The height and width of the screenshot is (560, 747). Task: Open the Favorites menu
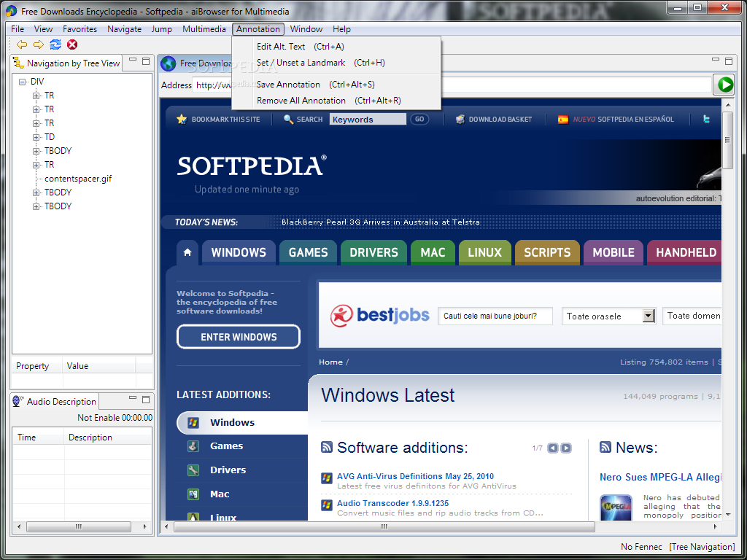[x=80, y=29]
